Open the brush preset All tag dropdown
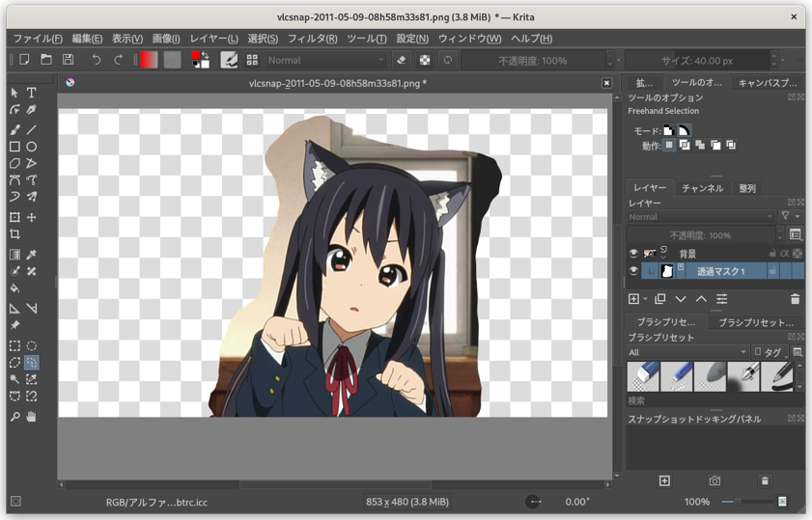This screenshot has width=812, height=520. coord(687,352)
